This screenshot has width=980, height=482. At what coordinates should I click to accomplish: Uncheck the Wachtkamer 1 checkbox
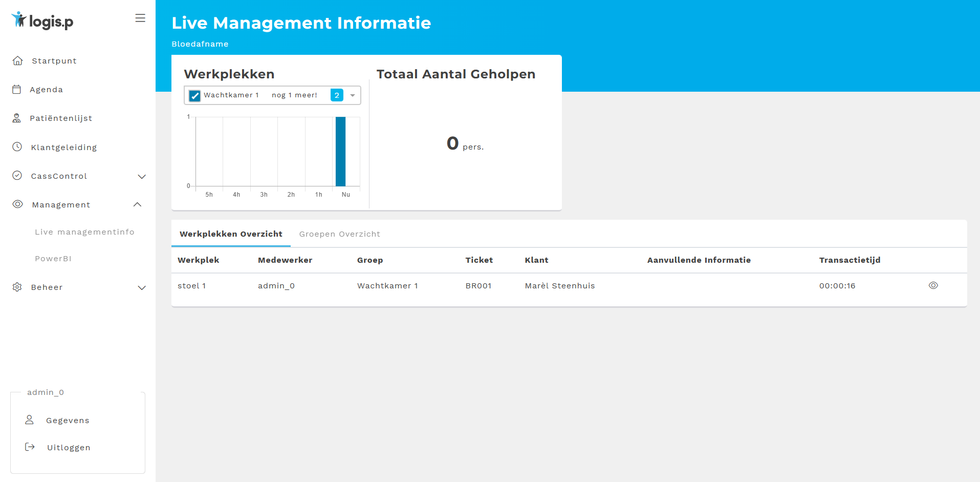click(x=194, y=96)
